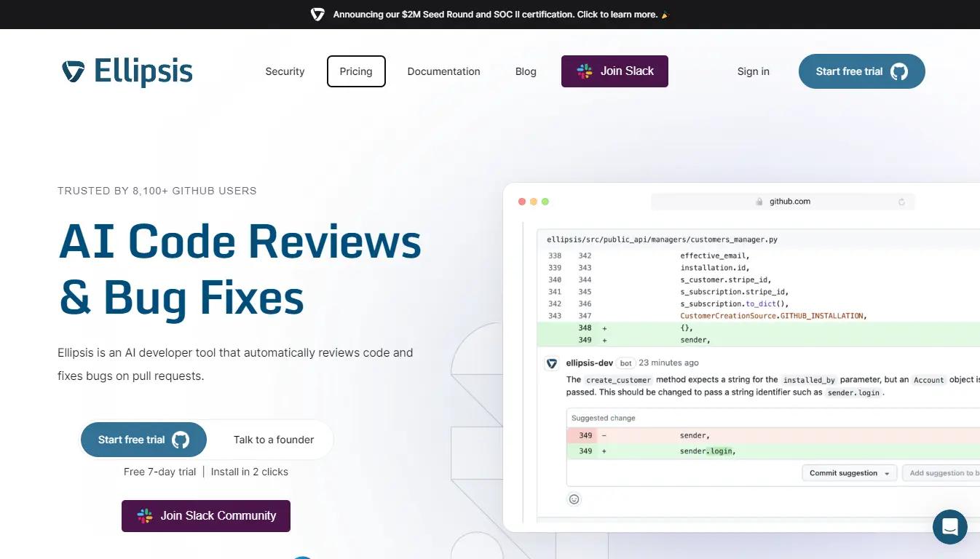The width and height of the screenshot is (980, 559).
Task: Click 'Free 7-day trial' text
Action: (159, 472)
